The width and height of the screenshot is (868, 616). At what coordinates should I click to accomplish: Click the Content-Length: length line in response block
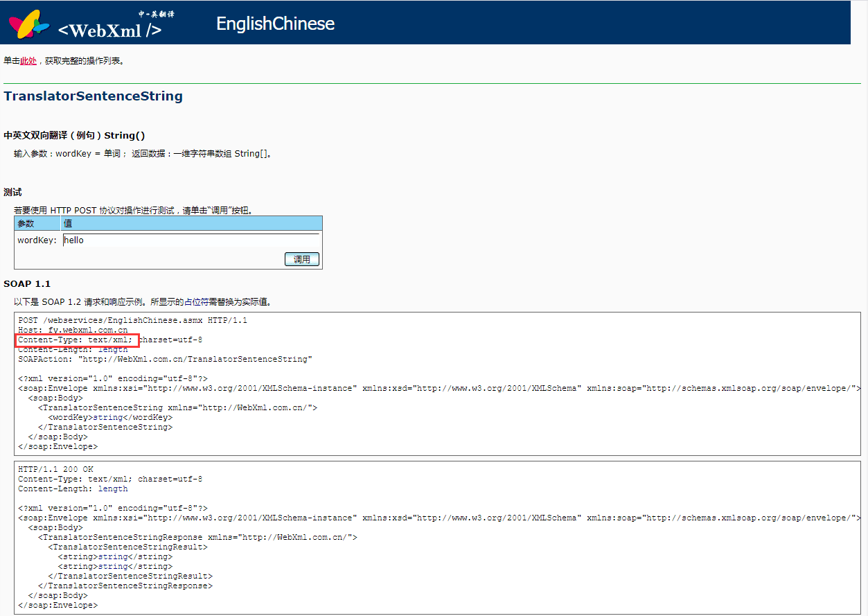click(x=73, y=489)
